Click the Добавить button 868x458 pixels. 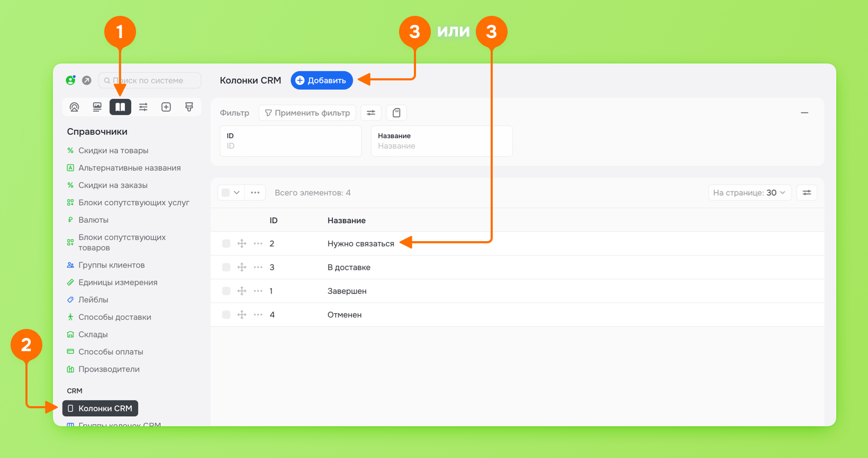322,80
